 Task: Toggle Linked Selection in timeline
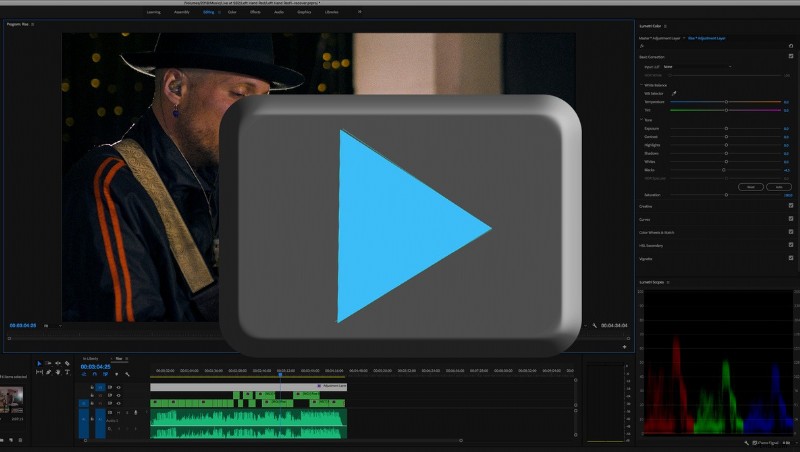[106, 374]
